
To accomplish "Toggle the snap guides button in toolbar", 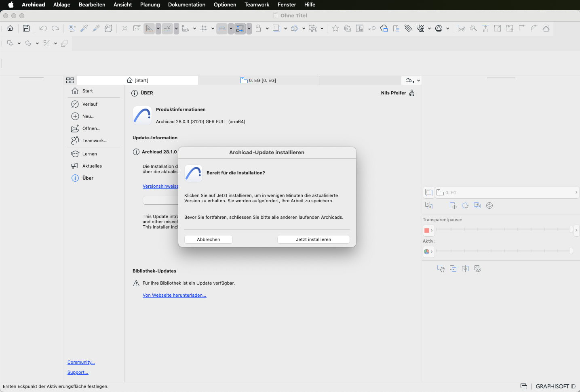I will 167,28.
